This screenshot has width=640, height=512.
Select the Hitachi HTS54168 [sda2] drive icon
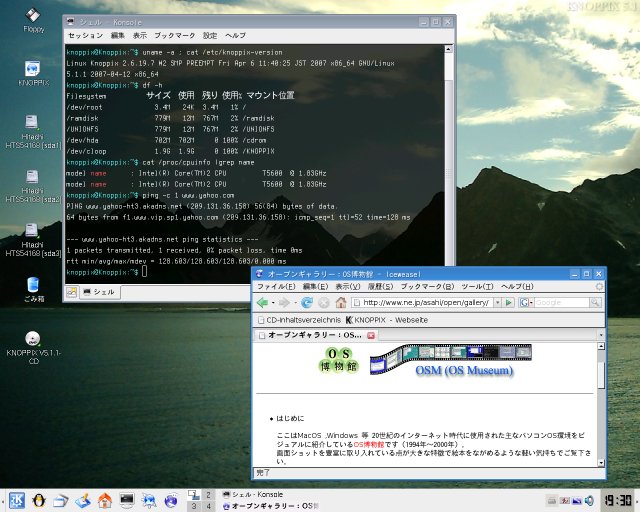pos(33,186)
